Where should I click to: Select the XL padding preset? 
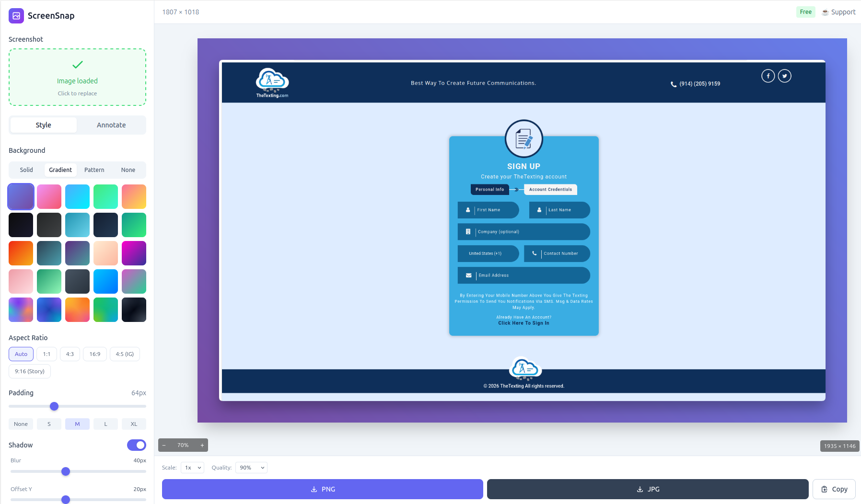point(134,424)
